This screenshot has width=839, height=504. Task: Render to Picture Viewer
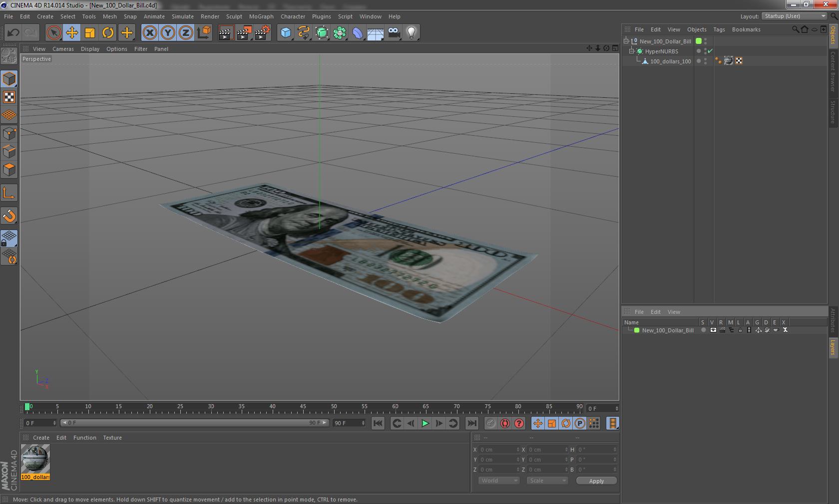pyautogui.click(x=244, y=33)
